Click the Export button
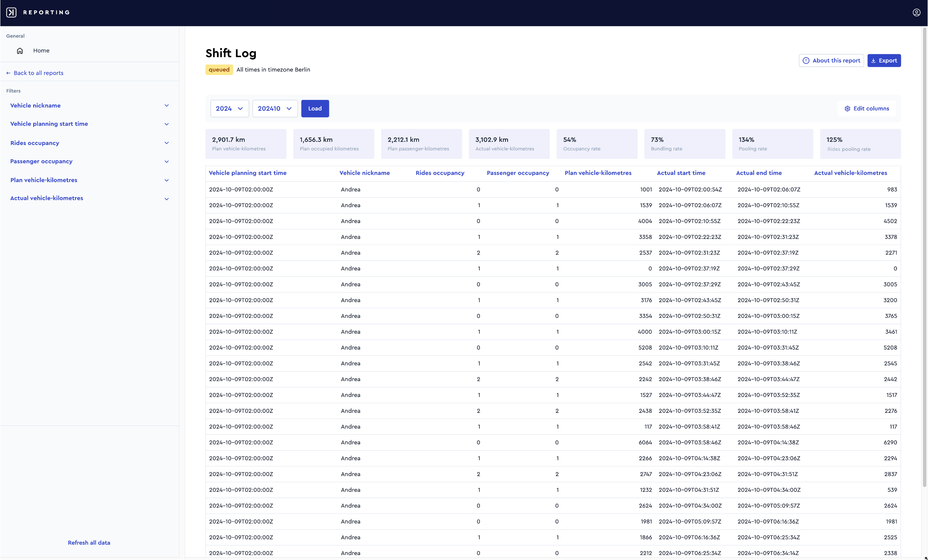Viewport: 928px width, 560px height. click(x=884, y=61)
